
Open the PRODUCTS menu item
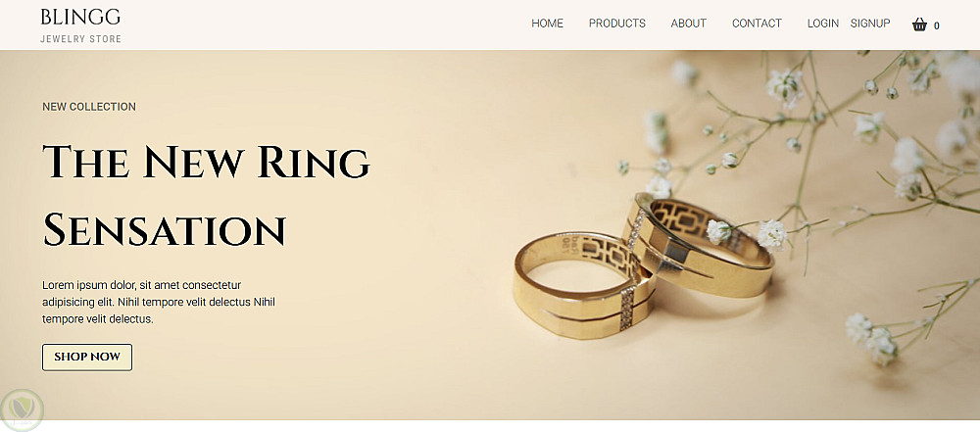coord(616,24)
